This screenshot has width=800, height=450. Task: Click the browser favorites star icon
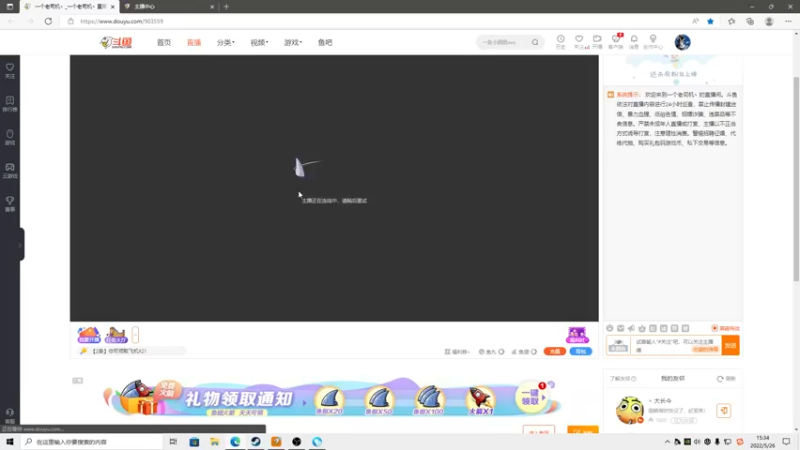point(710,21)
